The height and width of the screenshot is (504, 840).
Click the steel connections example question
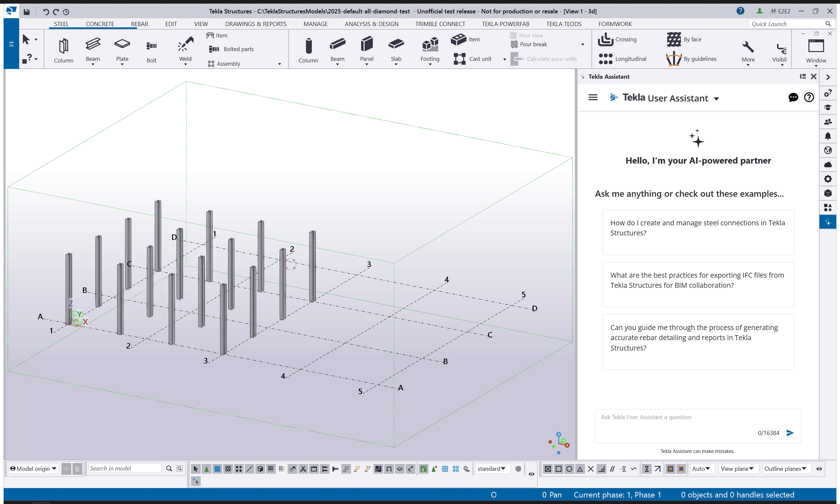[x=698, y=232]
